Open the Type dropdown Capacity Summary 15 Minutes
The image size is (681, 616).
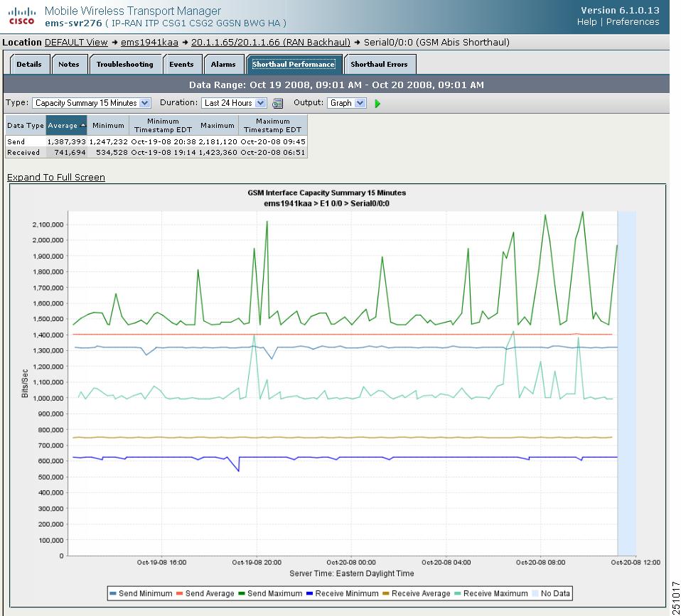91,103
